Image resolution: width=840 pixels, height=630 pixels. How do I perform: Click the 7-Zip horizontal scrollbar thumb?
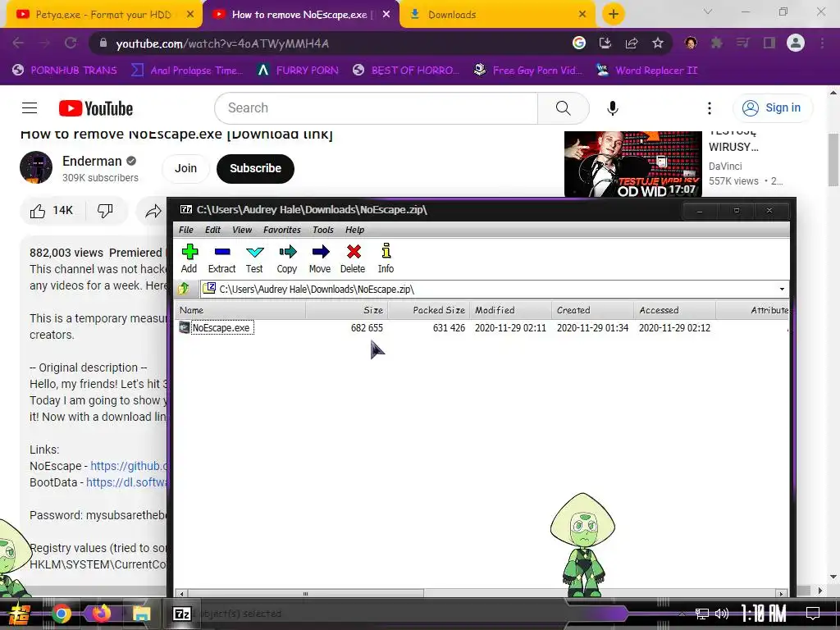(305, 594)
